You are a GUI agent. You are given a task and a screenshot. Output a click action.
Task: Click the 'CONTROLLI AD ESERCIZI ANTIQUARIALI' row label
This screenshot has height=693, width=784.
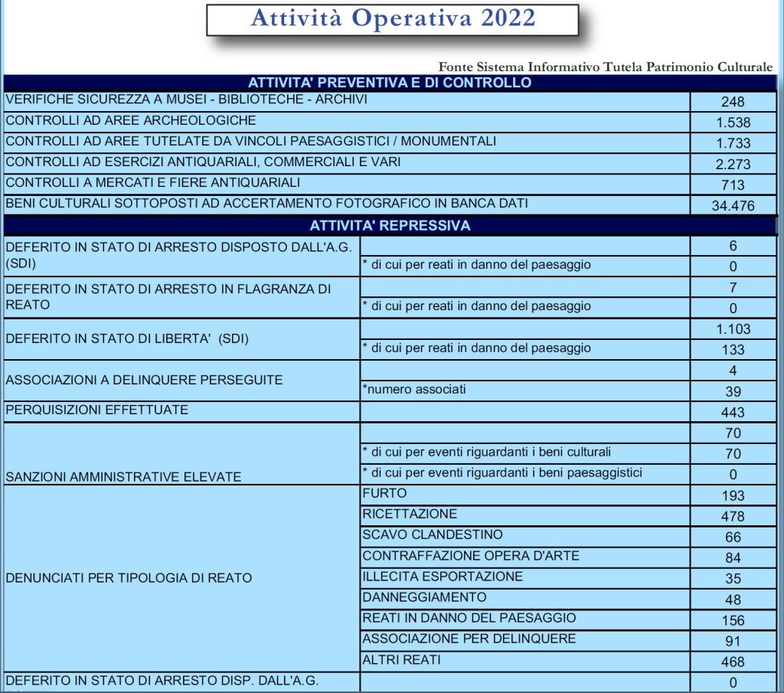pos(203,162)
